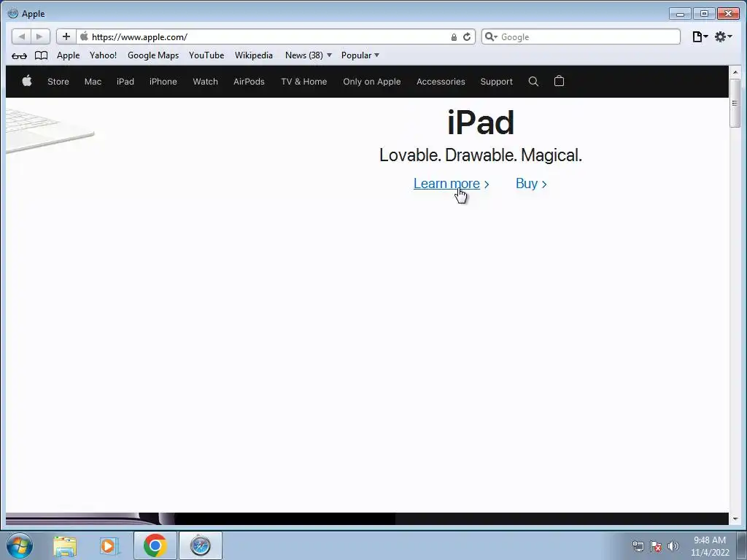The width and height of the screenshot is (747, 560).
Task: Open the search magnifier on Apple nav
Action: coord(533,82)
